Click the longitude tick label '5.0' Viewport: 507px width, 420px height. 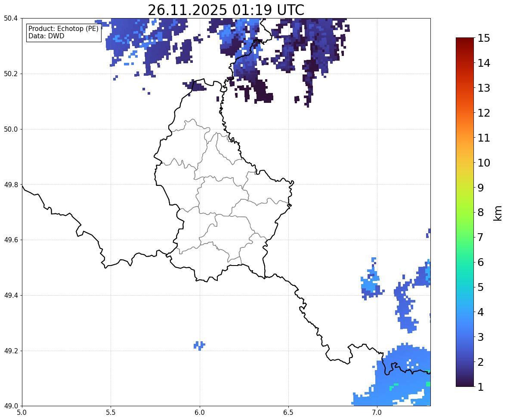(22, 413)
